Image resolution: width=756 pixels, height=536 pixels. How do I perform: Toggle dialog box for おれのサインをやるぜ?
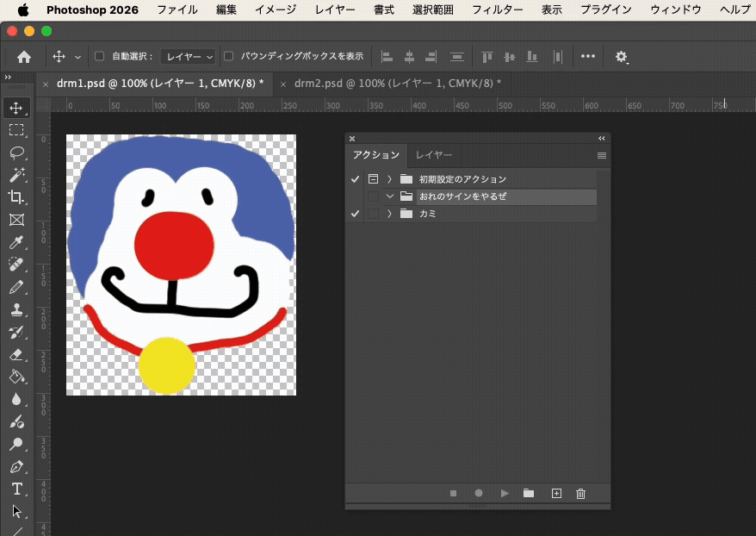pyautogui.click(x=373, y=196)
